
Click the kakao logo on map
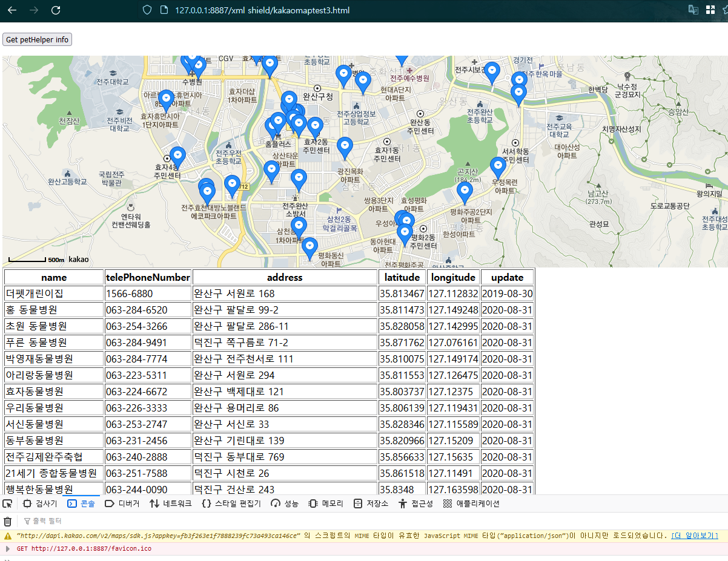click(79, 260)
